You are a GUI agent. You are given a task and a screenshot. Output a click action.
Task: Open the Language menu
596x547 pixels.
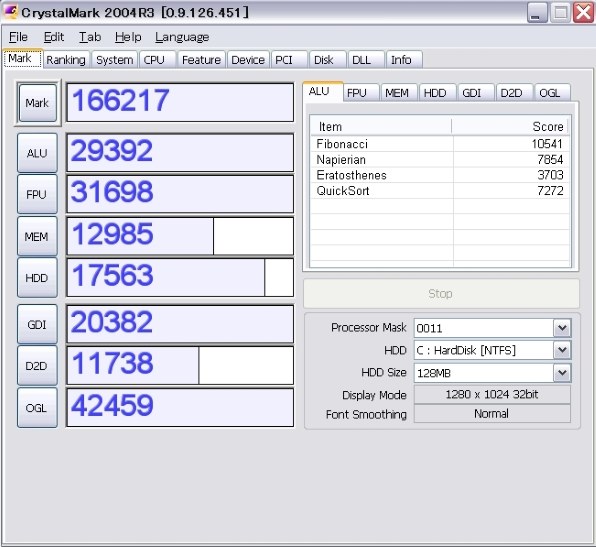point(182,37)
